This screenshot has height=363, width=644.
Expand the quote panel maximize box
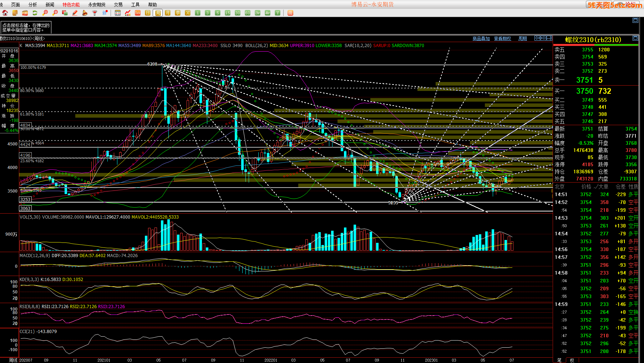[635, 38]
